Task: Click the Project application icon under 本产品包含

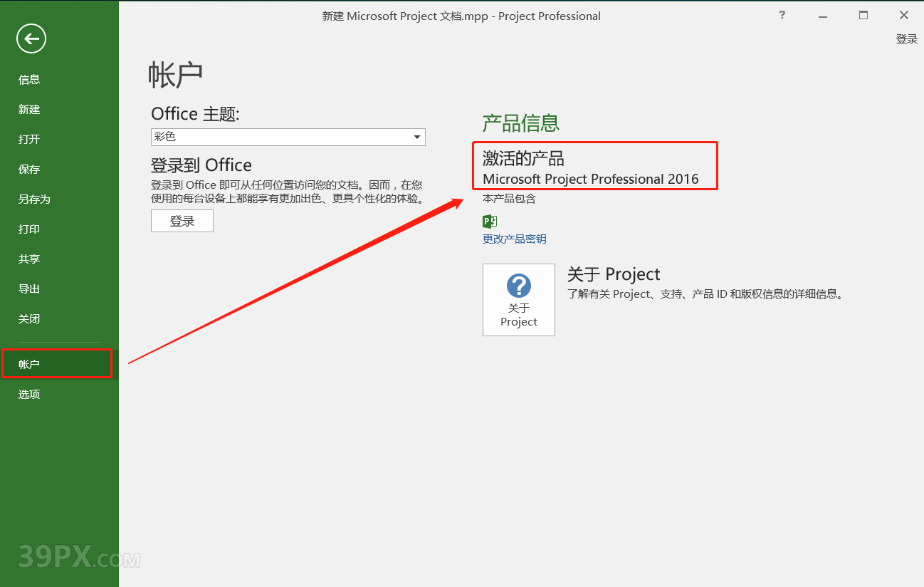Action: point(489,221)
